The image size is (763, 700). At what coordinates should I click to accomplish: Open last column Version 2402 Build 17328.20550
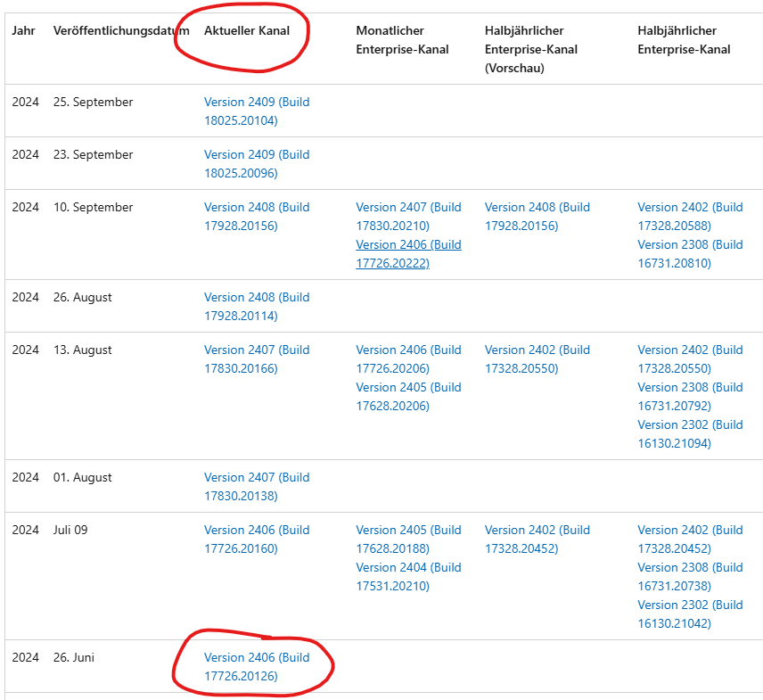pyautogui.click(x=690, y=358)
